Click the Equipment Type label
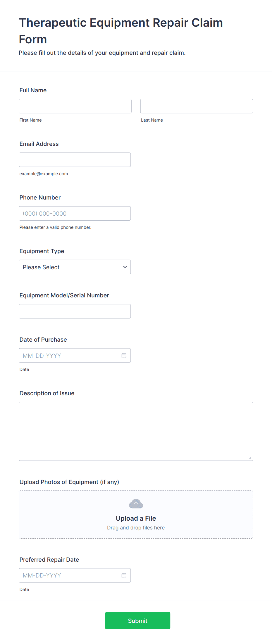This screenshot has height=644, width=272. [x=42, y=251]
